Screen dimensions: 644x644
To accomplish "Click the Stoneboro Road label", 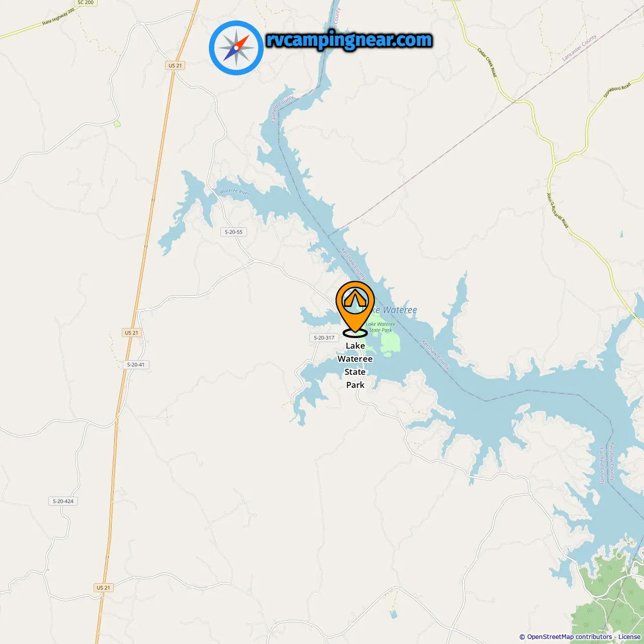I will [x=617, y=91].
